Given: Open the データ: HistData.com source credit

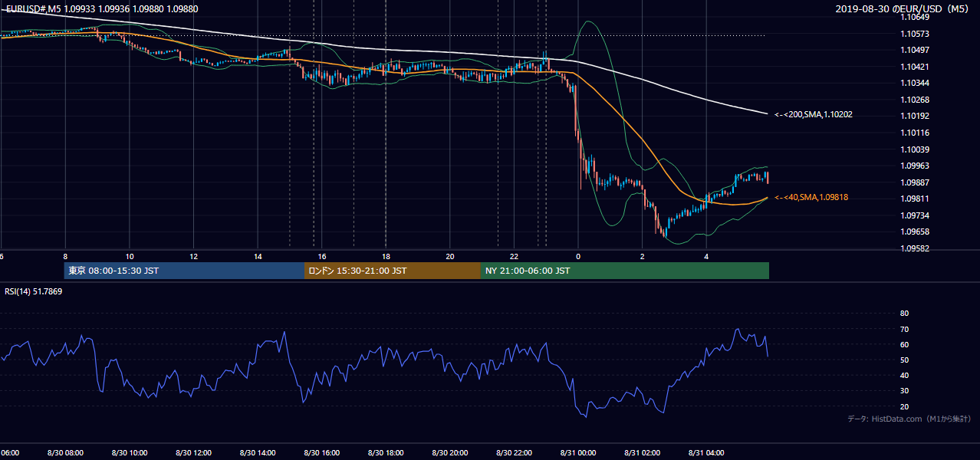Looking at the screenshot, I should point(909,419).
